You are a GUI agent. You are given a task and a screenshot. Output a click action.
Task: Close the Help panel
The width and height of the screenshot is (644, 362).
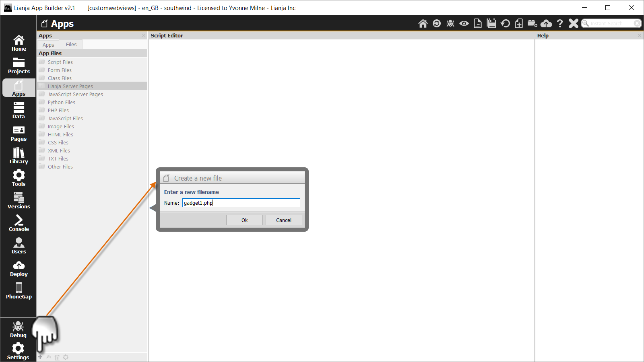tap(639, 36)
